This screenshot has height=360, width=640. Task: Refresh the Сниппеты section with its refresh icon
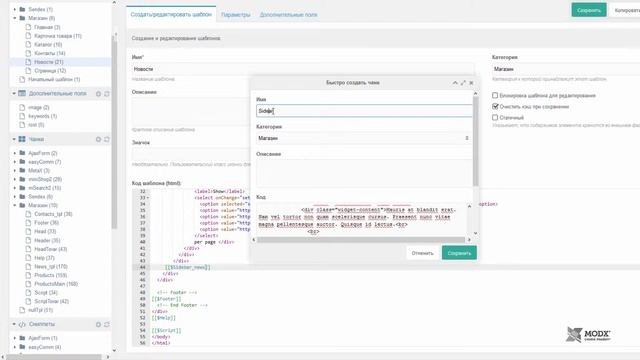(107, 324)
